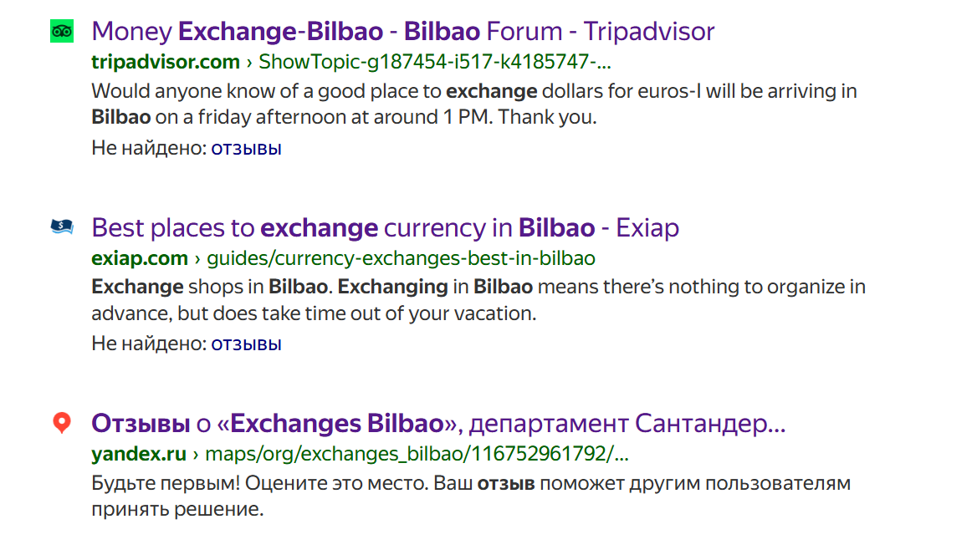Open Best places to exchange currency result

[x=385, y=227]
